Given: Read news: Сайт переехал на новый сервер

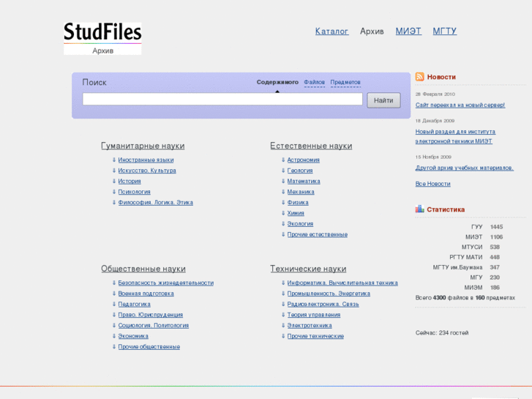Looking at the screenshot, I should [x=460, y=105].
